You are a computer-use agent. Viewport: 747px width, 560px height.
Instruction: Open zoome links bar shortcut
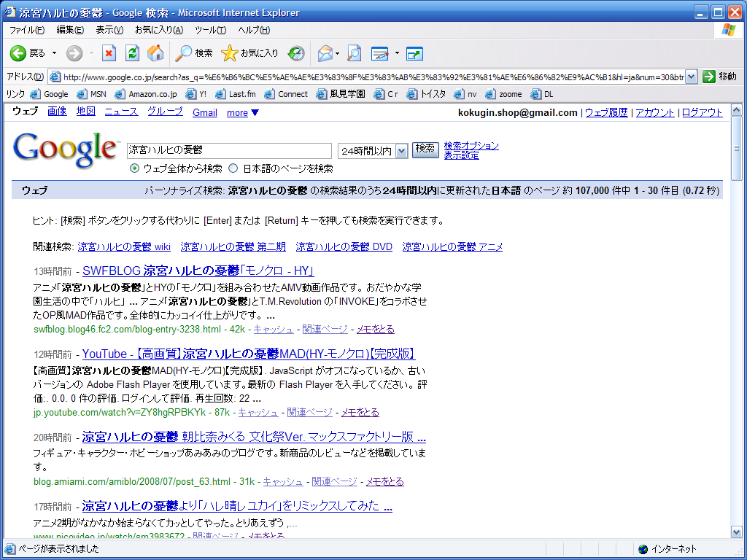pos(503,94)
